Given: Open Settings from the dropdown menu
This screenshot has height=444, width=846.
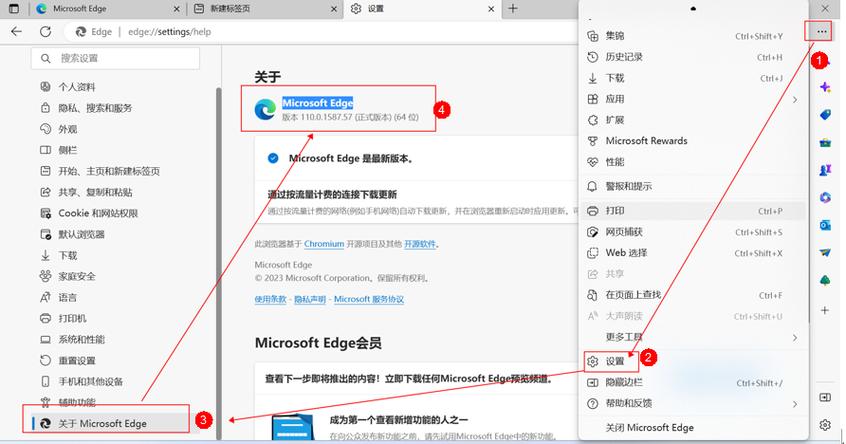Looking at the screenshot, I should pyautogui.click(x=694, y=361).
